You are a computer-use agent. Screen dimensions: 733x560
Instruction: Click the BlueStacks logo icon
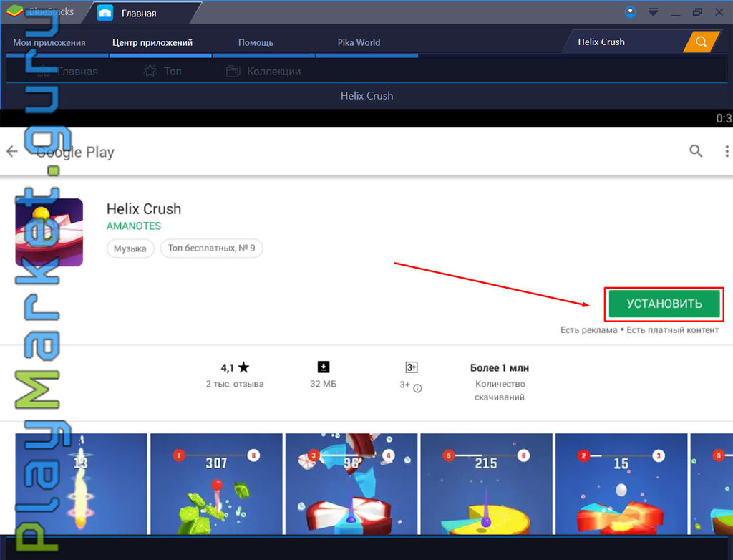tap(15, 11)
